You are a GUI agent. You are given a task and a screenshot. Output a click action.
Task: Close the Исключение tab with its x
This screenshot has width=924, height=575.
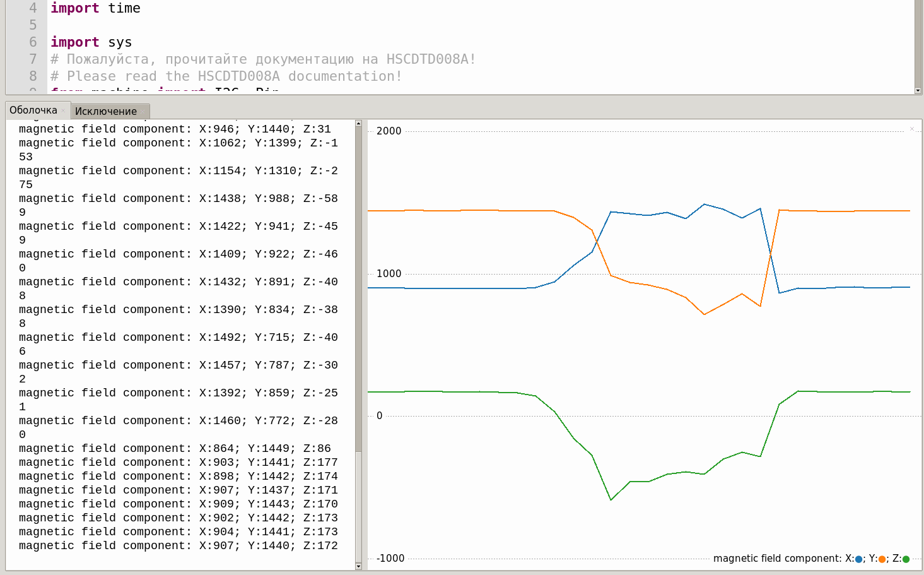(x=143, y=112)
